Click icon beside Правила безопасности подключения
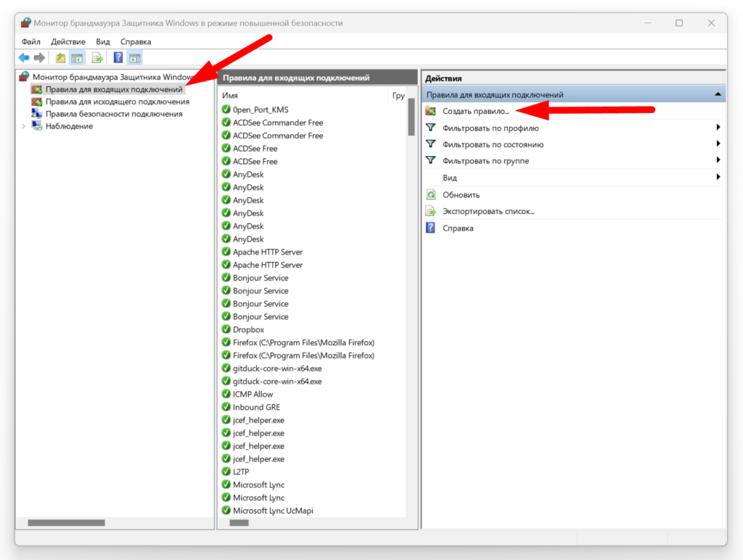This screenshot has height=560, width=743. (36, 114)
